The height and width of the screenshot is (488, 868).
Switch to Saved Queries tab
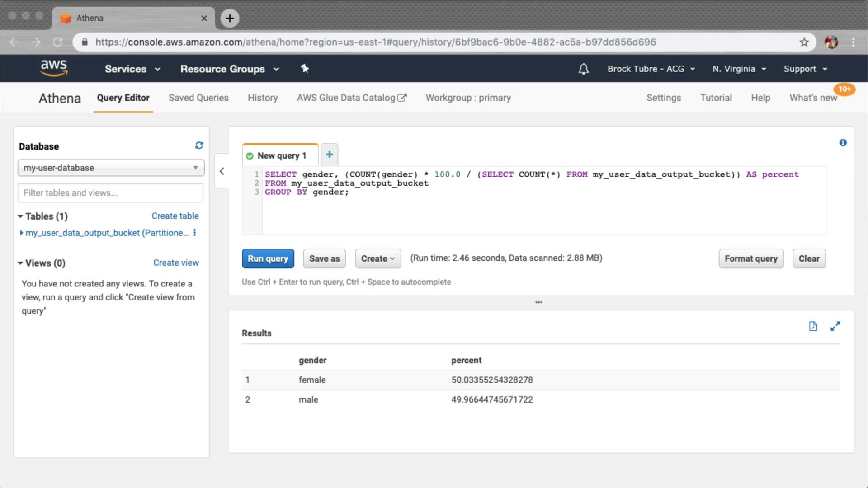click(x=198, y=98)
